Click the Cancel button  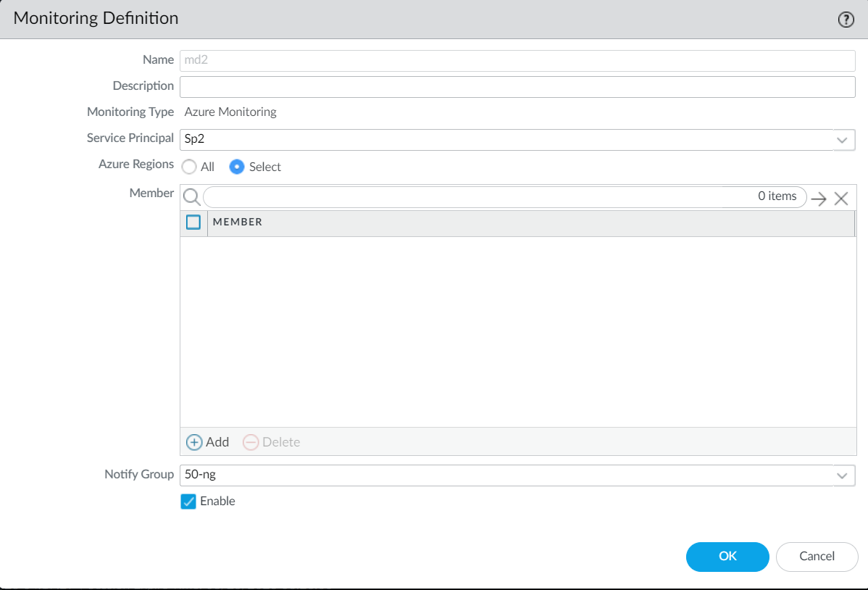click(817, 557)
